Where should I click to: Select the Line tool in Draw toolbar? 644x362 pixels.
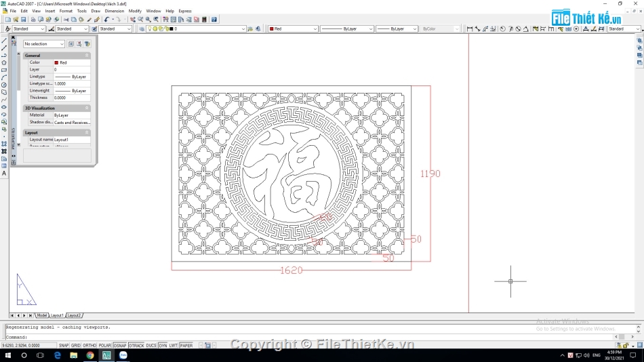pyautogui.click(x=4, y=41)
